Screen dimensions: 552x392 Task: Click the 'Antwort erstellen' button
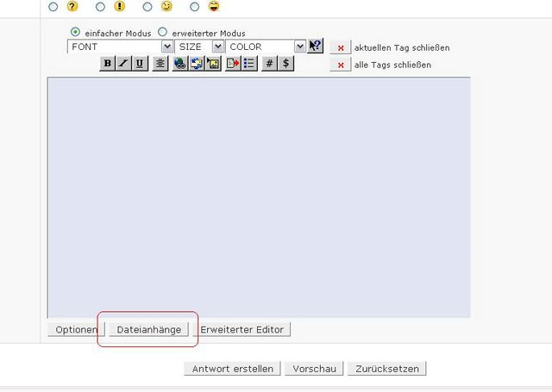click(x=232, y=369)
